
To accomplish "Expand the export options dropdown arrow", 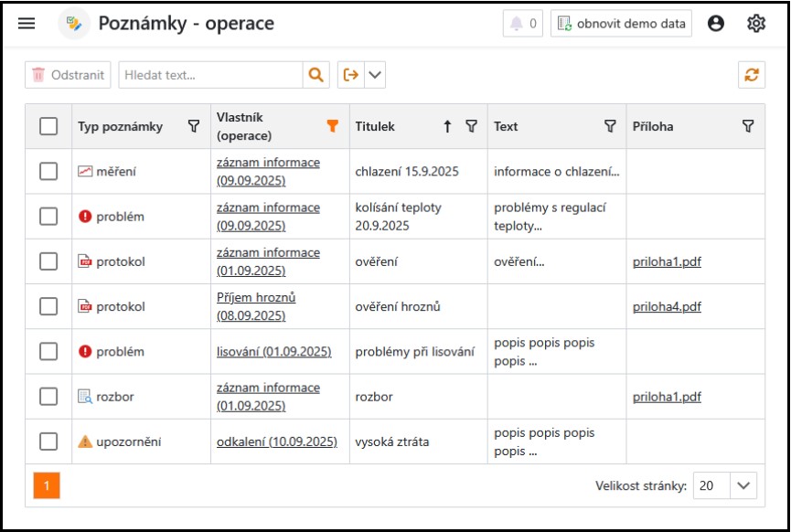I will click(x=375, y=75).
